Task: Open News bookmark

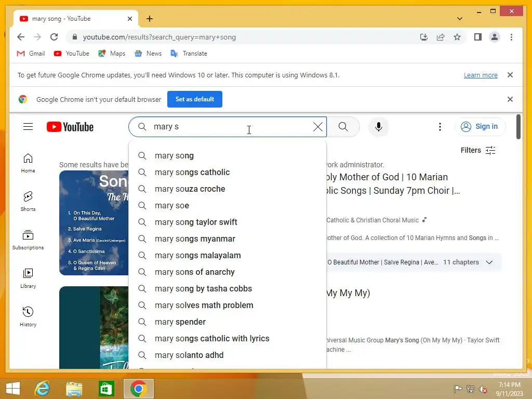Action: tap(148, 54)
